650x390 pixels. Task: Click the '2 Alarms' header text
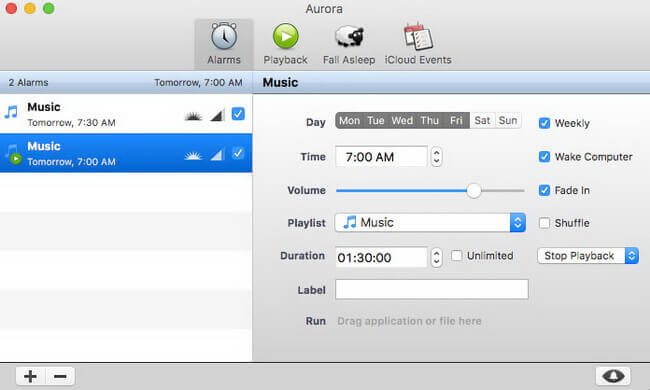pyautogui.click(x=28, y=82)
